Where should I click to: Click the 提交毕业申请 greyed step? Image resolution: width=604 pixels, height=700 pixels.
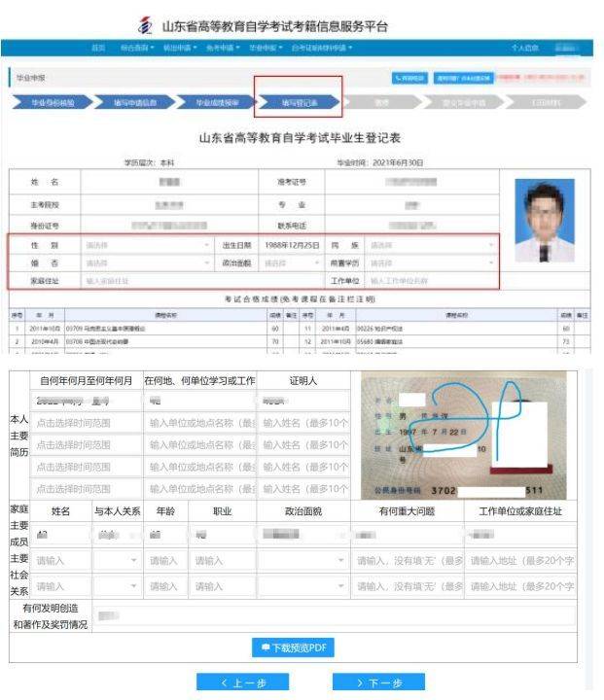[464, 103]
